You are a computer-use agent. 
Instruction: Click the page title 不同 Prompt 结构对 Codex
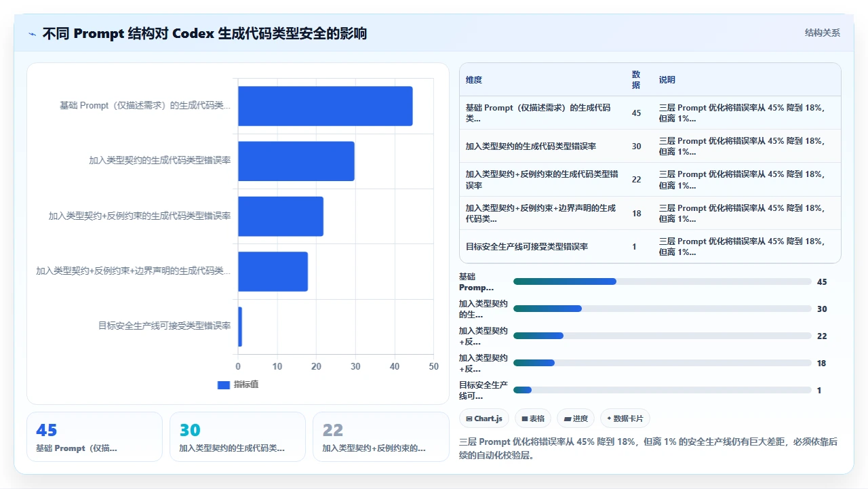click(204, 33)
